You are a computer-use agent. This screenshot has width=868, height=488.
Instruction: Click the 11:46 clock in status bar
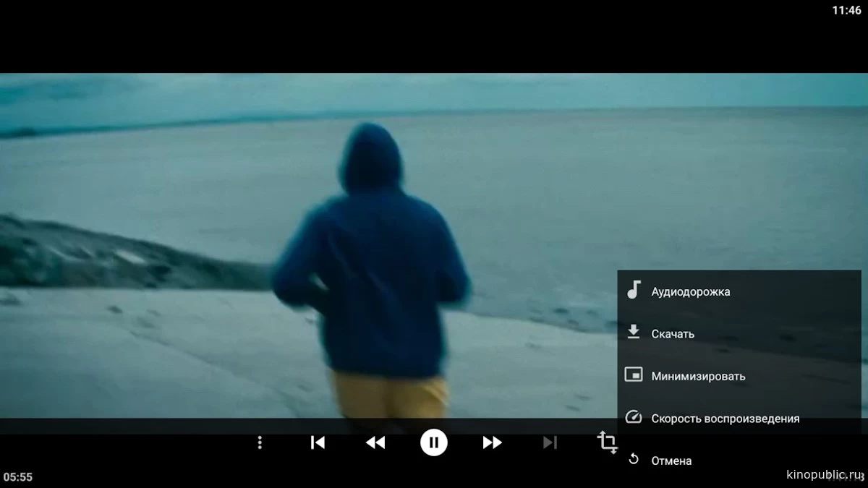tap(846, 10)
